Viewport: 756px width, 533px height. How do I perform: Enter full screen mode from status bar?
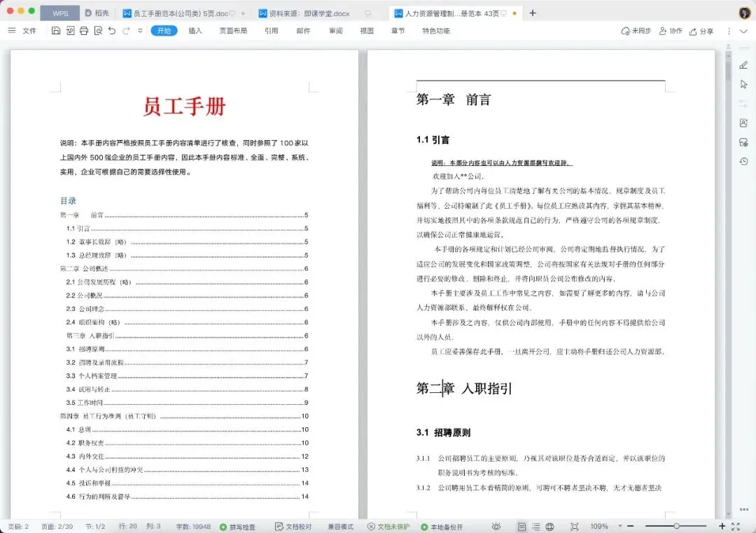(736, 527)
